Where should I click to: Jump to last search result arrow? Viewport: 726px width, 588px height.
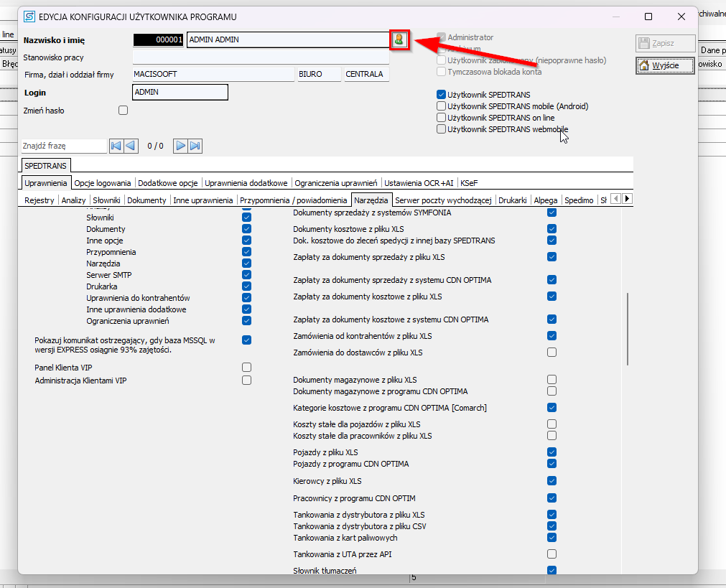click(x=195, y=146)
